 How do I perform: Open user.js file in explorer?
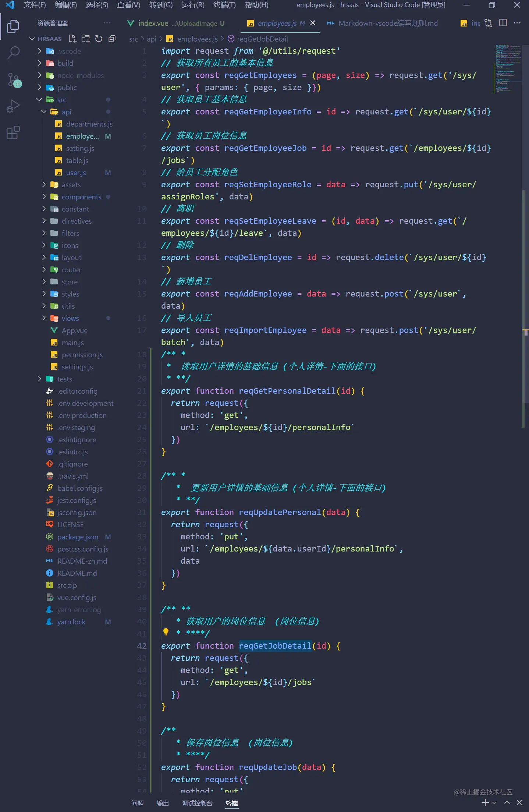[x=76, y=173]
